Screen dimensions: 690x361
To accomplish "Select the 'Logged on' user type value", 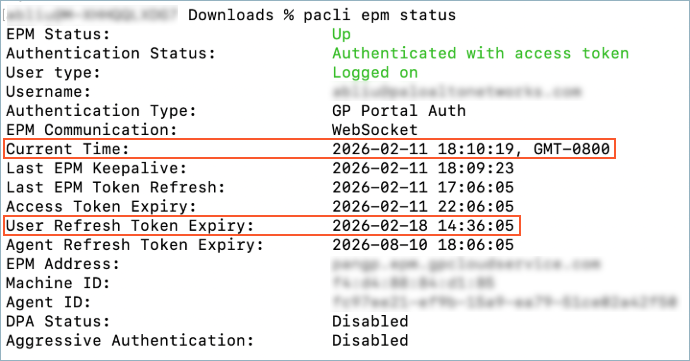I will coord(375,73).
